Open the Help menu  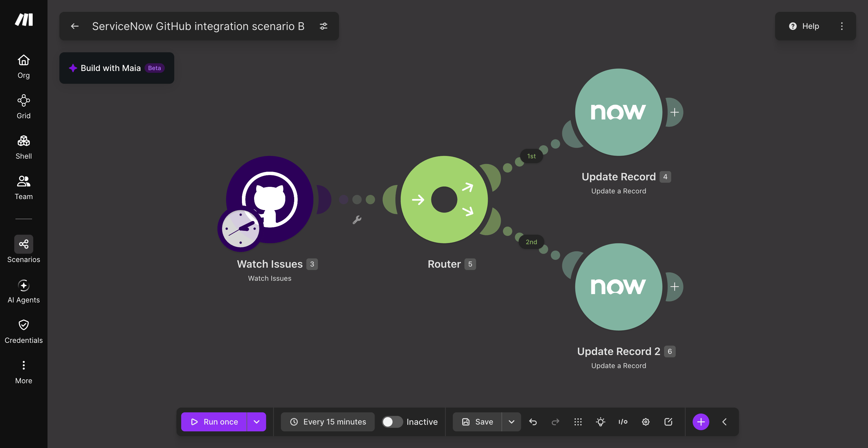804,26
